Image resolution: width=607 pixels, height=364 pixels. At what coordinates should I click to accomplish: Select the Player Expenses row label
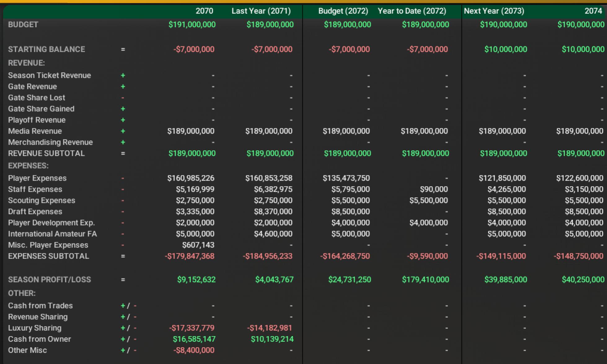[x=37, y=178]
